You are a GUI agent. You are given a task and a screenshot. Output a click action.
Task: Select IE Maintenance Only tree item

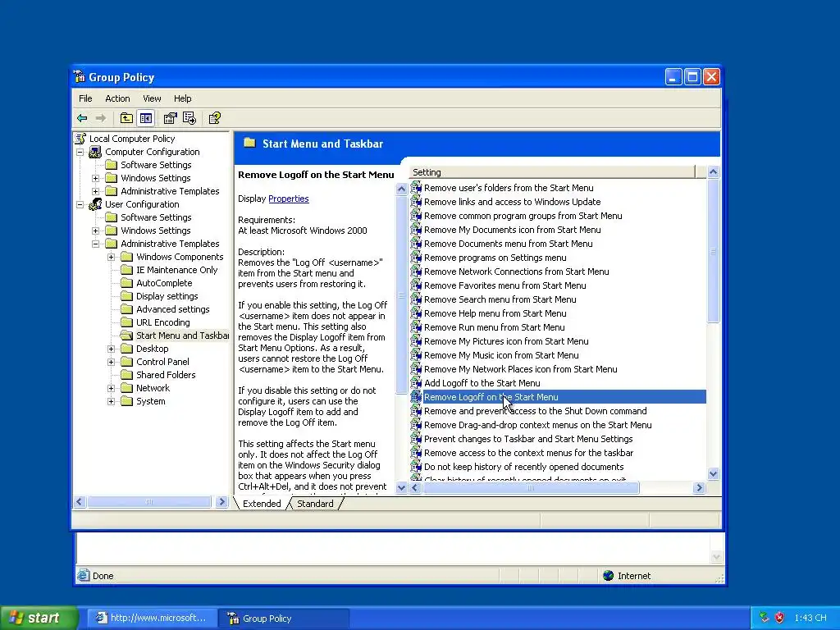click(177, 270)
